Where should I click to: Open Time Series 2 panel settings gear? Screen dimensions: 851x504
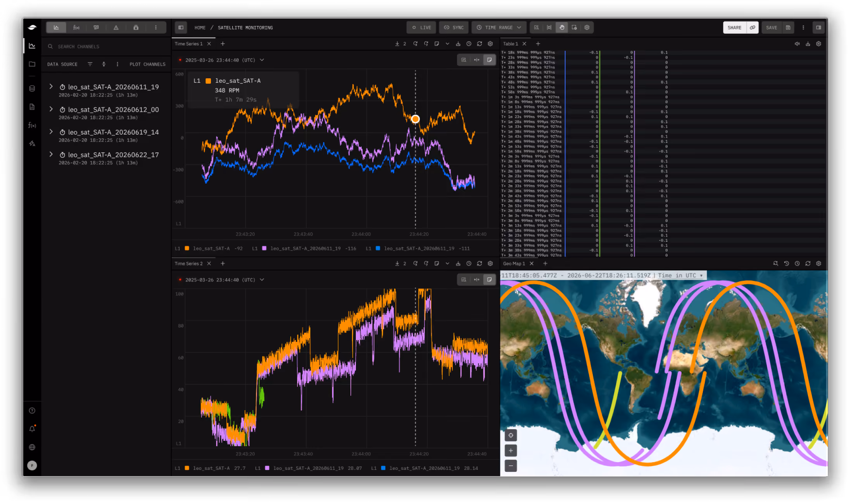tap(490, 264)
